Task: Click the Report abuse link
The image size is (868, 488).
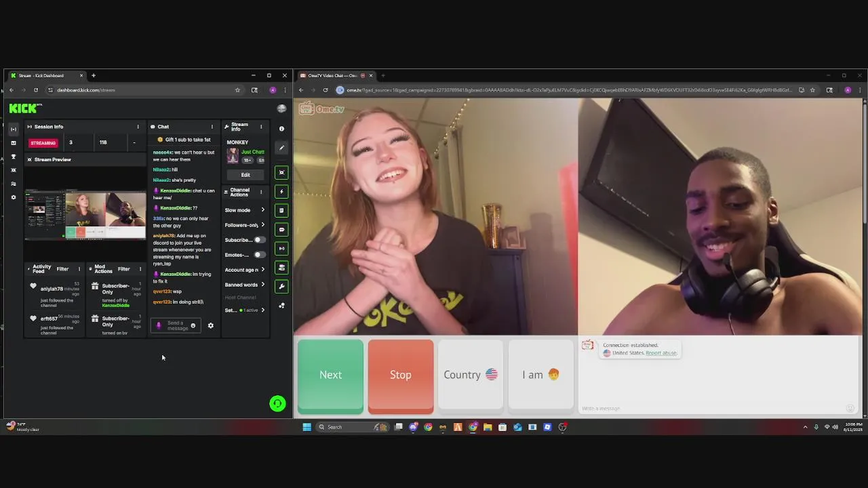Action: pos(661,353)
